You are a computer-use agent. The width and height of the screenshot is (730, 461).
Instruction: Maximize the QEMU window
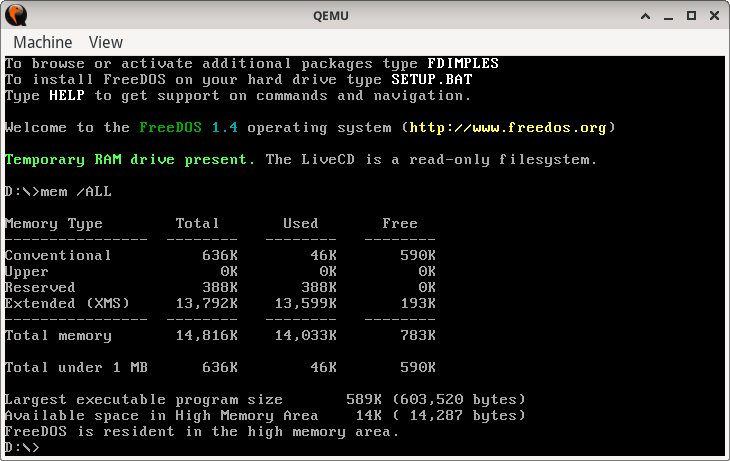pos(691,16)
